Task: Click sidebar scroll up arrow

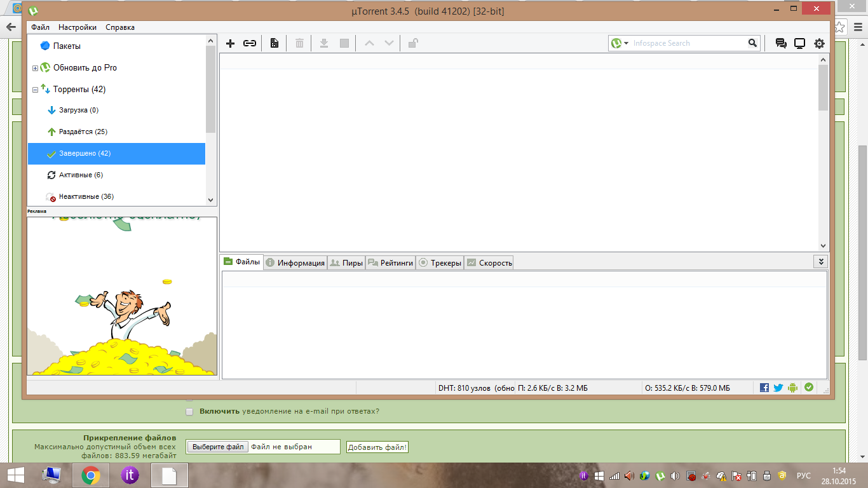Action: (211, 41)
